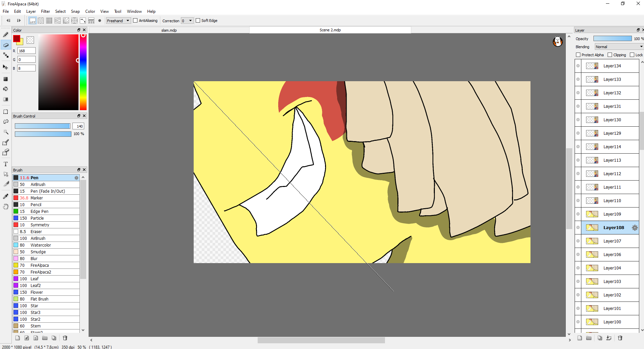Image resolution: width=644 pixels, height=349 pixels.
Task: Click the Undo arrow in toolbar
Action: click(8, 21)
